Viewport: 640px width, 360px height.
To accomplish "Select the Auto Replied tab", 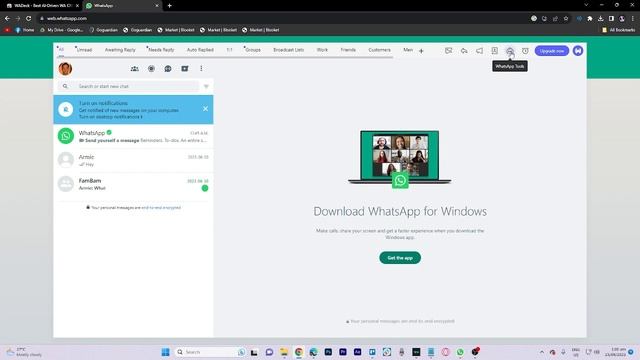I will pyautogui.click(x=200, y=50).
